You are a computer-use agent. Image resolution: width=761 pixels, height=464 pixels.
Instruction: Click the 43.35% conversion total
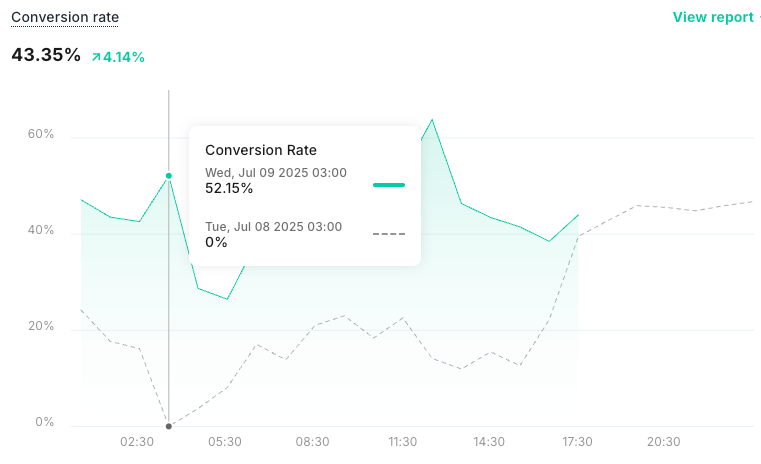(x=46, y=55)
